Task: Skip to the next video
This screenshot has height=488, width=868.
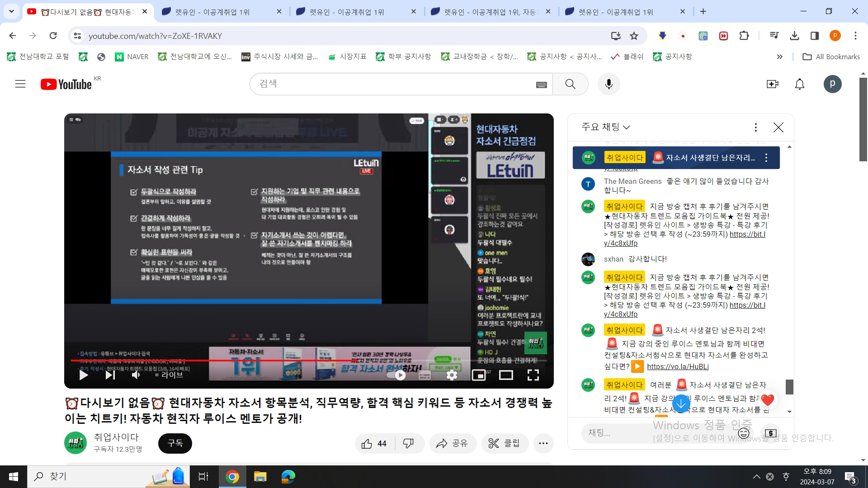Action: [x=110, y=375]
